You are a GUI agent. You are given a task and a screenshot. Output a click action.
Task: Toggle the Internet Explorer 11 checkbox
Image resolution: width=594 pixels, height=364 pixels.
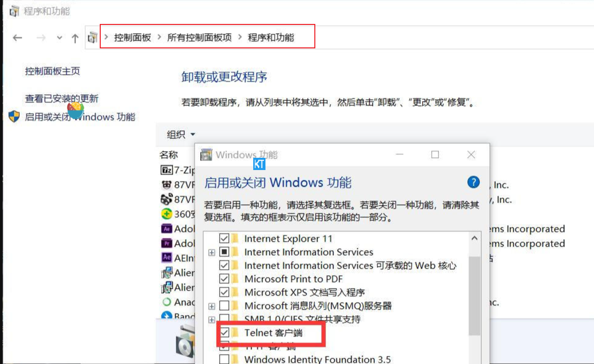(224, 238)
